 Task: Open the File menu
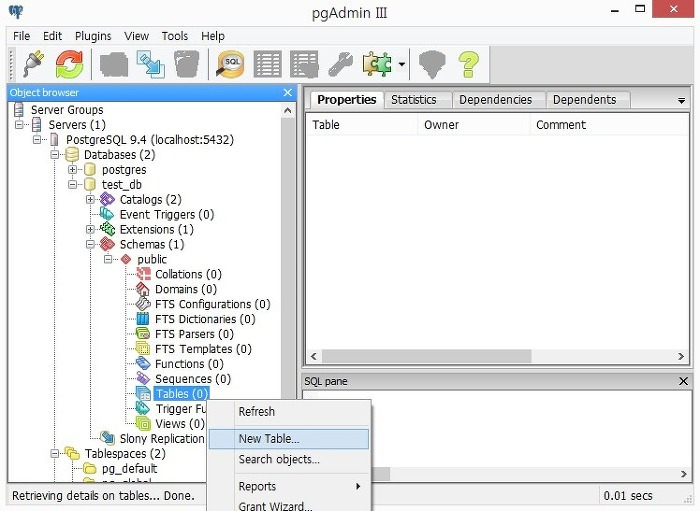click(21, 36)
